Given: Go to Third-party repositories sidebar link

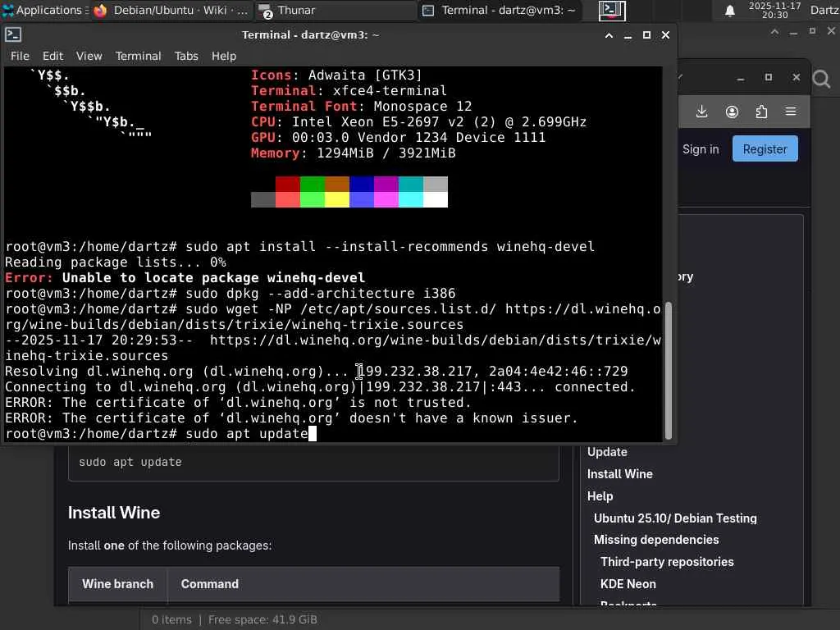Looking at the screenshot, I should [667, 562].
